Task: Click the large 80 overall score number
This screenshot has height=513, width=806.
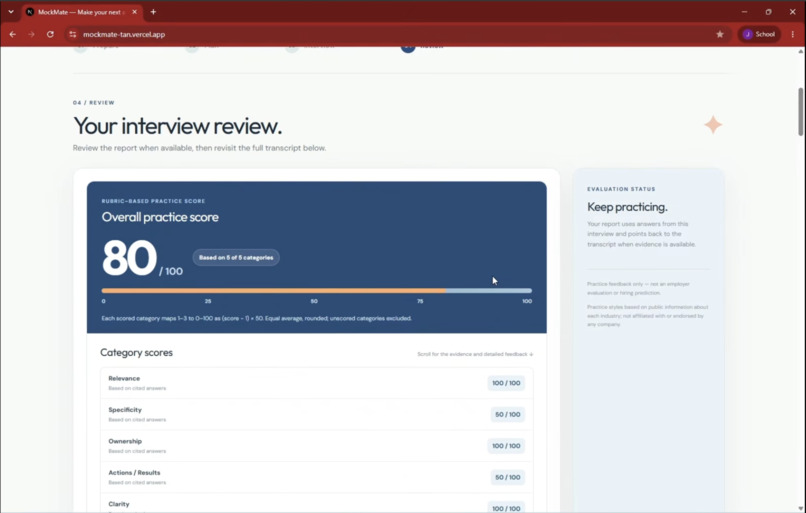Action: coord(129,258)
